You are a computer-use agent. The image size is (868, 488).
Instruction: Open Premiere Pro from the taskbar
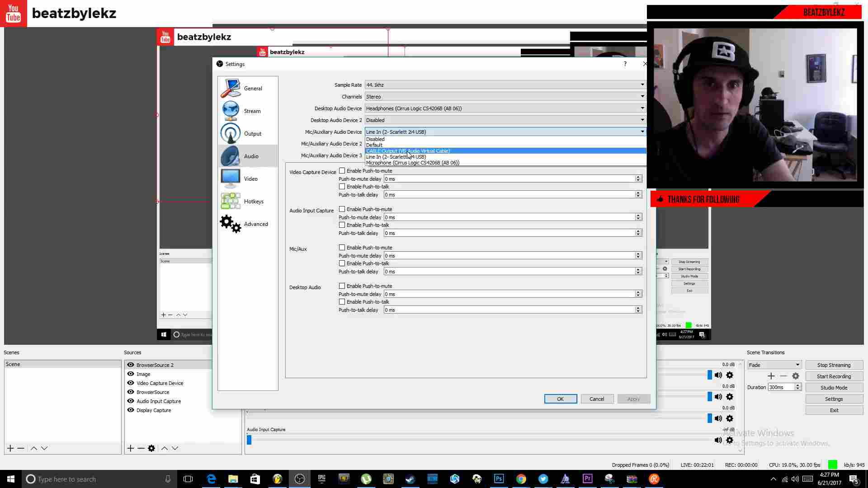point(587,479)
